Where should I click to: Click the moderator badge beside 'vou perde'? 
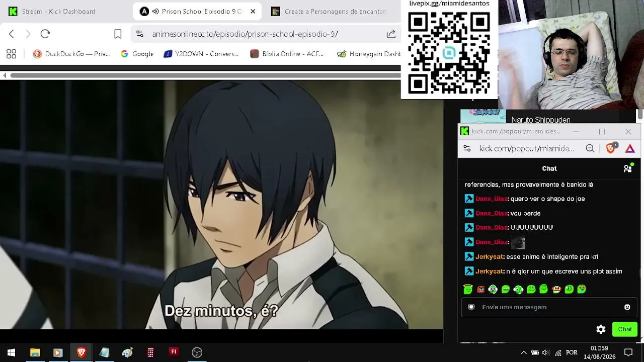point(469,213)
